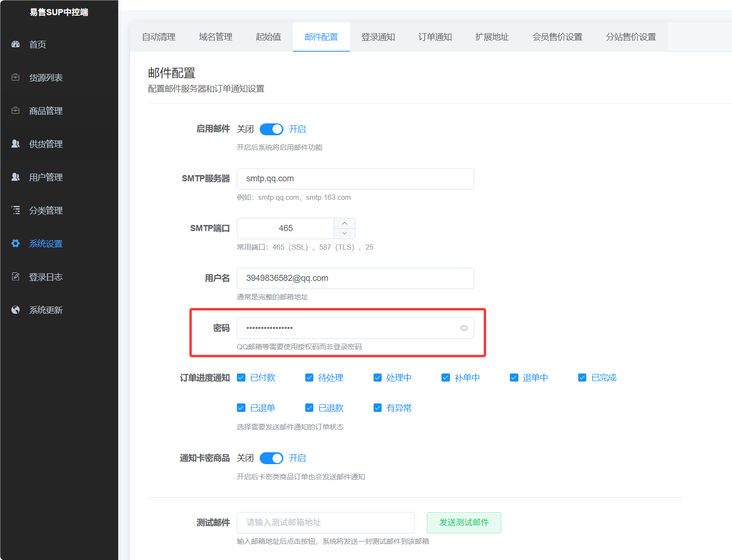
Task: Select the 系统设置 gear icon
Action: pyautogui.click(x=16, y=243)
